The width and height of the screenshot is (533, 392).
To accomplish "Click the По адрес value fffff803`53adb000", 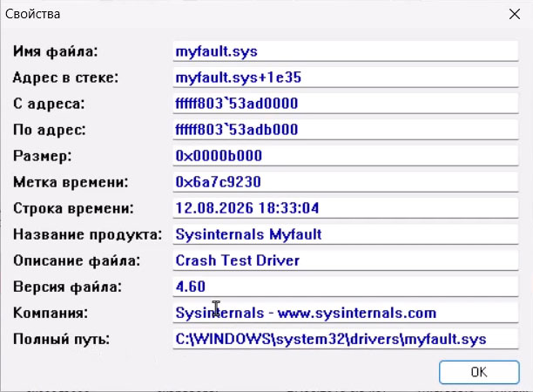I will pyautogui.click(x=346, y=130).
